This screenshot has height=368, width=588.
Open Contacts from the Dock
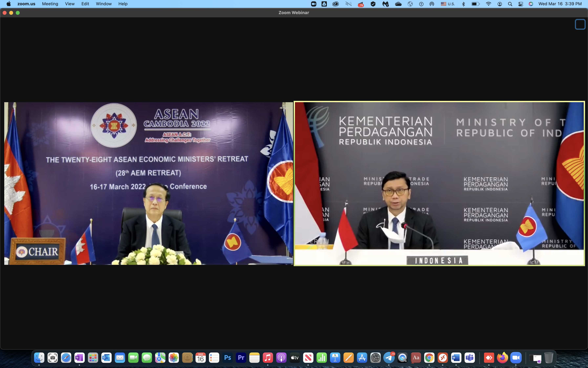click(x=187, y=357)
